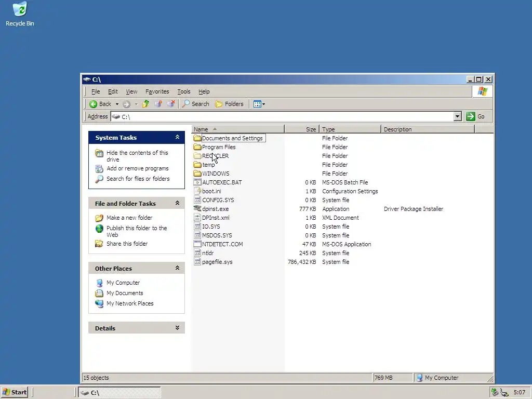Open the Back history dropdown arrow
Screen dimensions: 532x399
click(x=117, y=104)
